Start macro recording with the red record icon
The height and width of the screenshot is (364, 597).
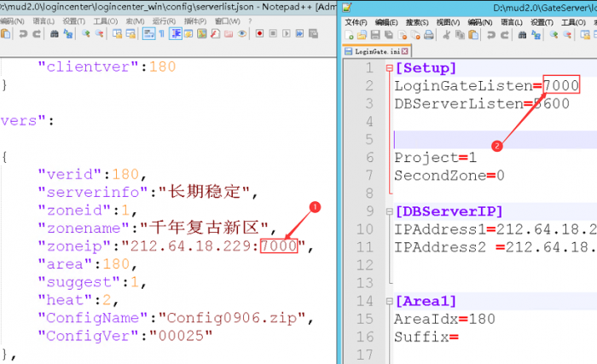point(258,34)
